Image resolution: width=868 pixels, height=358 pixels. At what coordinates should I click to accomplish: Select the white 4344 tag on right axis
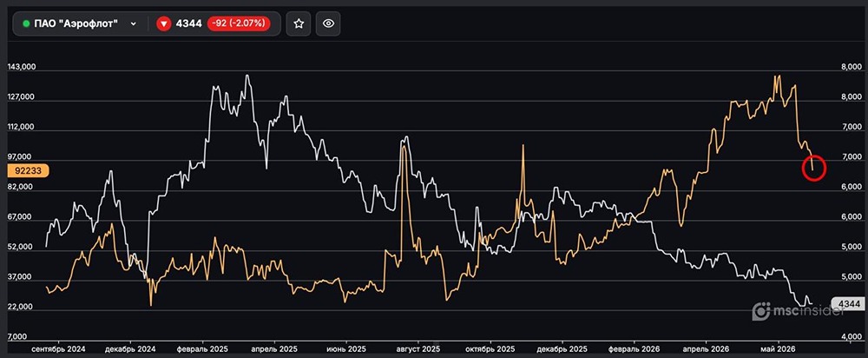tap(847, 303)
